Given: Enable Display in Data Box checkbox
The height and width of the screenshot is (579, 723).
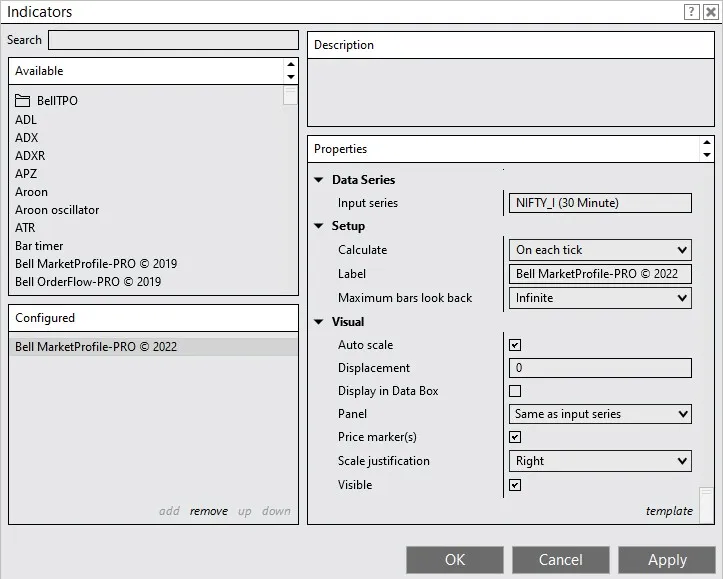Looking at the screenshot, I should (x=515, y=391).
